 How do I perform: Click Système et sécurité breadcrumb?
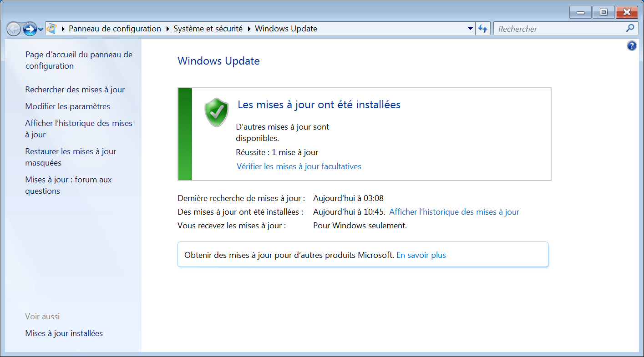coord(208,29)
